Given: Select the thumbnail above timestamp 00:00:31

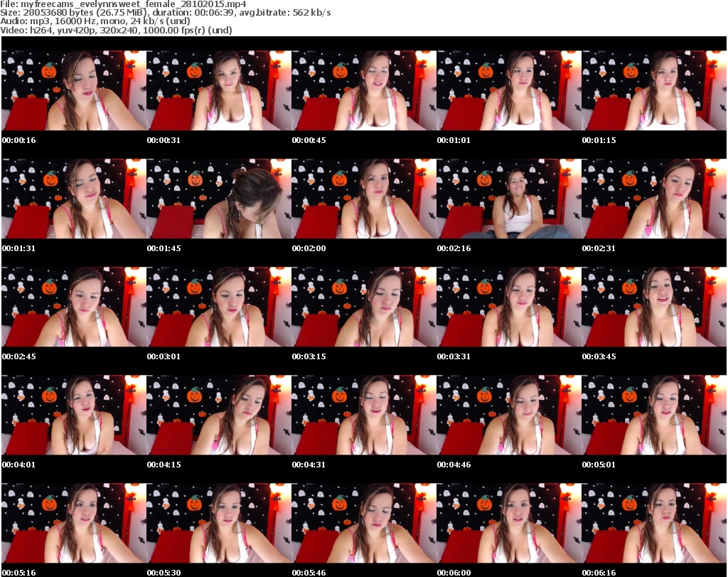Looking at the screenshot, I should 219,90.
